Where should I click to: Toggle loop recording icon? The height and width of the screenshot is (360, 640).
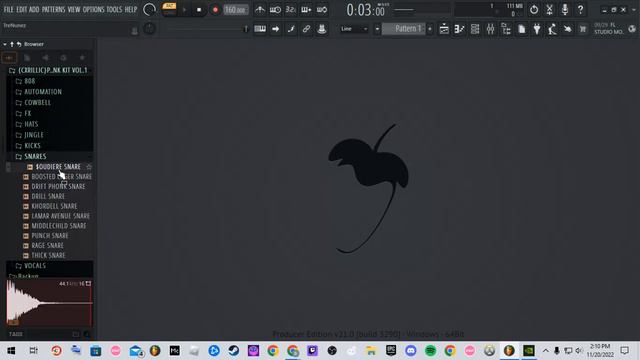click(322, 9)
